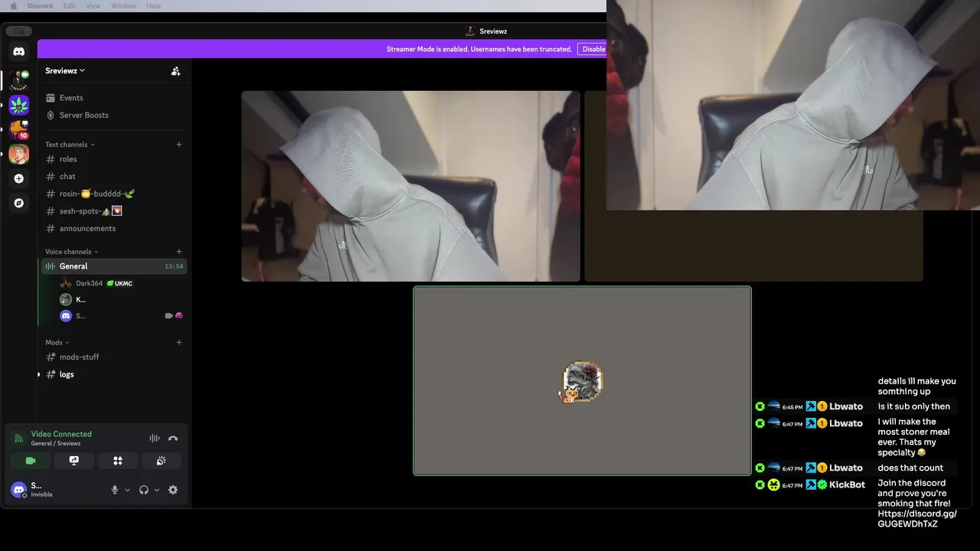This screenshot has height=551, width=980.
Task: Click the camera status icon next to user S...
Action: tap(168, 315)
